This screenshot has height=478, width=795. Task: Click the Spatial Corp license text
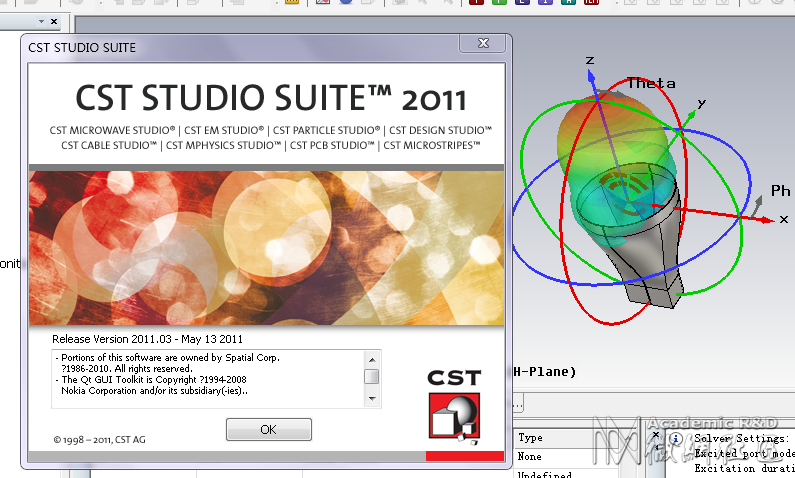[x=170, y=362]
